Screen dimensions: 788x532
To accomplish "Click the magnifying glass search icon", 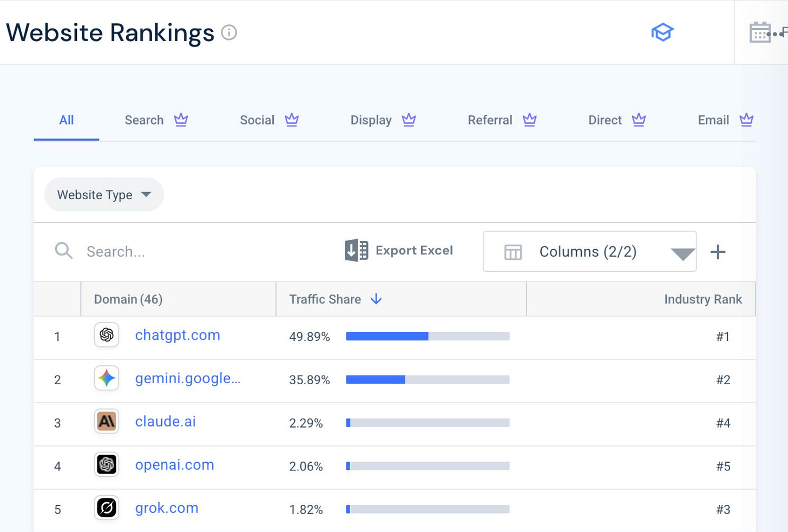I will click(x=63, y=251).
